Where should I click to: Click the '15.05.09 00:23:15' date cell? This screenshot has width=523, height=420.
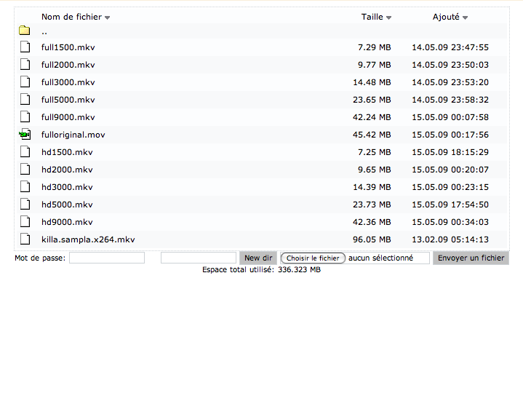[450, 187]
